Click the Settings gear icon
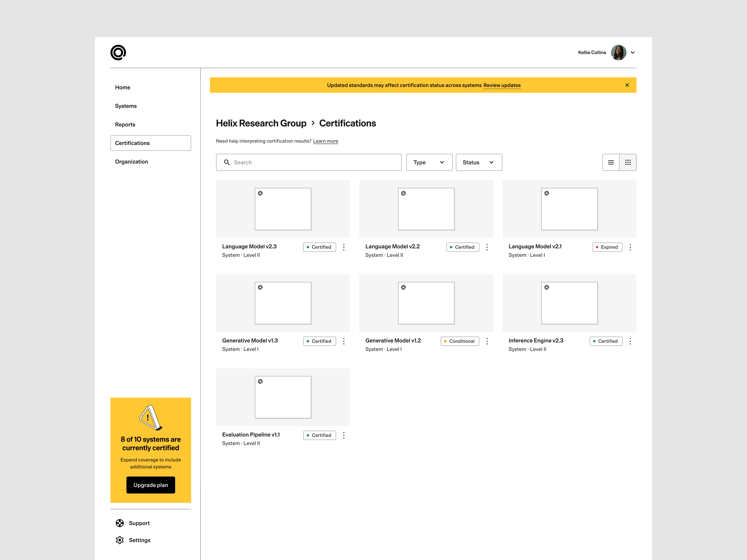Screen dimensions: 747x560 pos(120,540)
